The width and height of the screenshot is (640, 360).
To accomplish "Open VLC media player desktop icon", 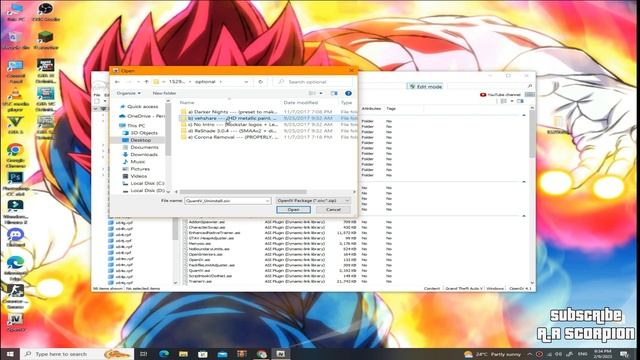I will (15, 99).
